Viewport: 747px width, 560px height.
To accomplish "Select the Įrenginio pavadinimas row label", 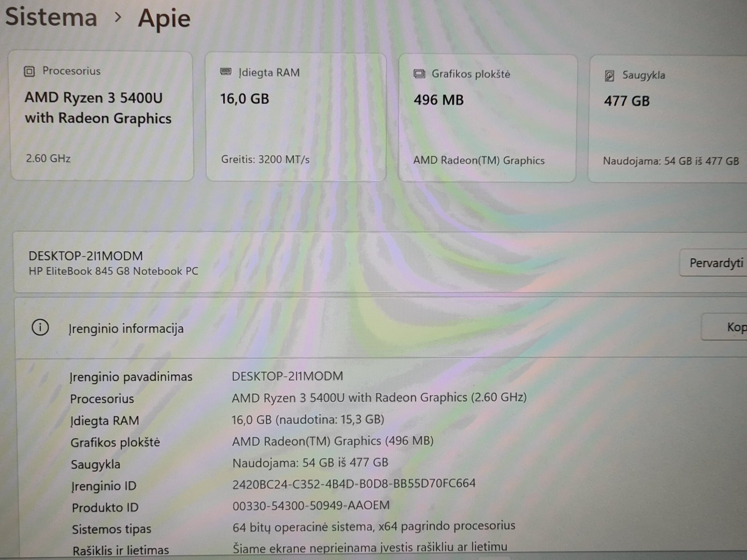I will point(131,377).
